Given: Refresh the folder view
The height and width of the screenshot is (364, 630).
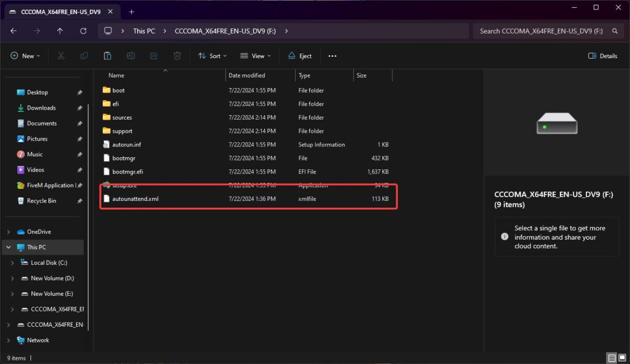Looking at the screenshot, I should pyautogui.click(x=83, y=31).
